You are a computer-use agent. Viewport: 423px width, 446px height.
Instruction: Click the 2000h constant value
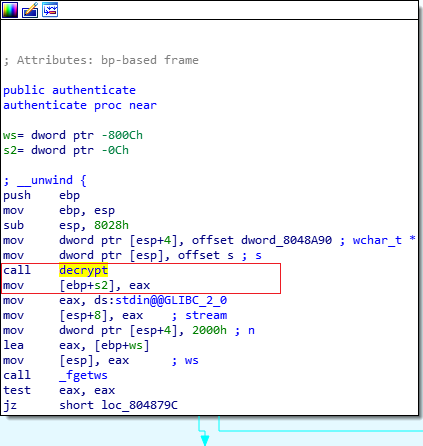[x=209, y=330]
